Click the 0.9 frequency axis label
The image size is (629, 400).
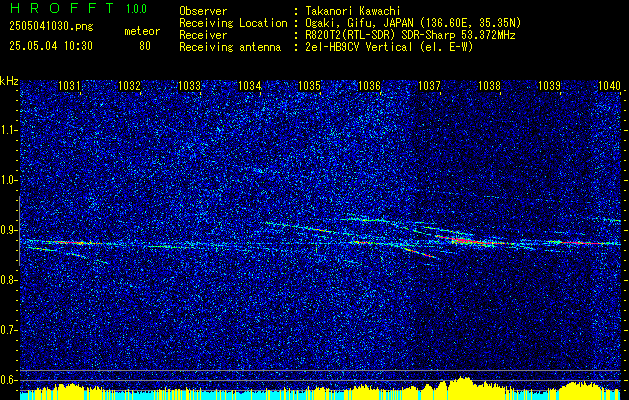point(9,230)
